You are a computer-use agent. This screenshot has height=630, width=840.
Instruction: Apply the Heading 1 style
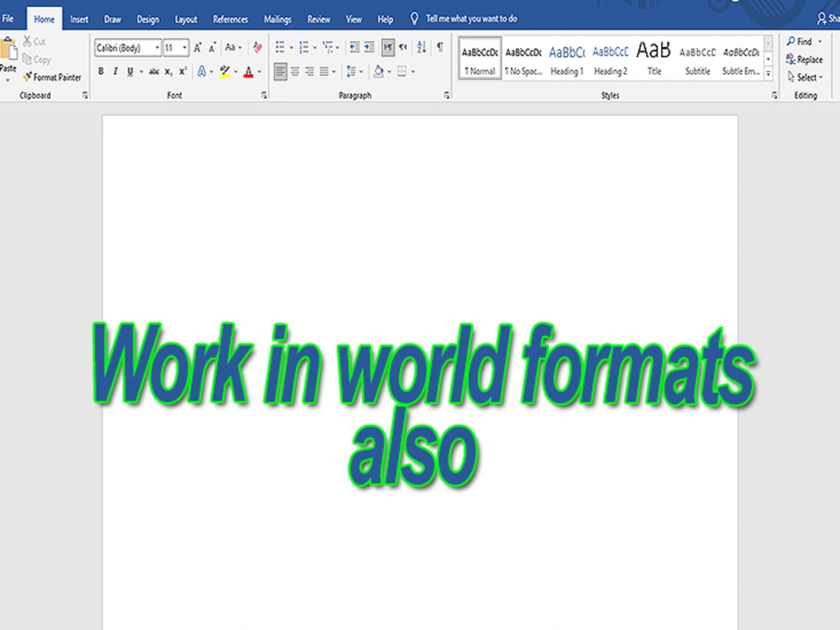pos(567,59)
